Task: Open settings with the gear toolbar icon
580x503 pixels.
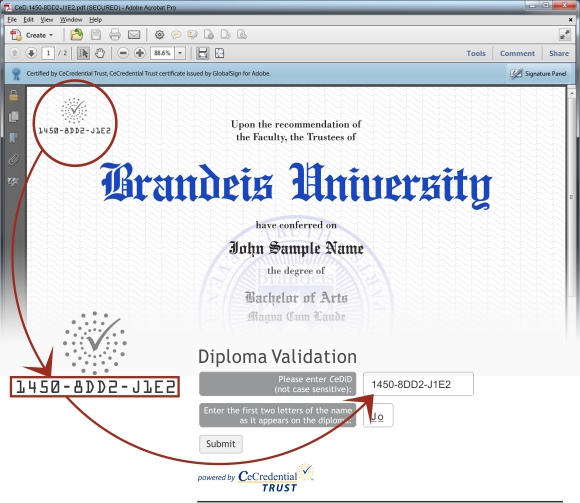Action: 159,35
